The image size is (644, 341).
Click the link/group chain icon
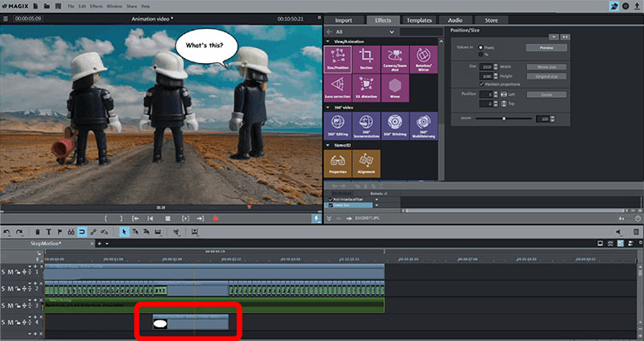[x=93, y=232]
